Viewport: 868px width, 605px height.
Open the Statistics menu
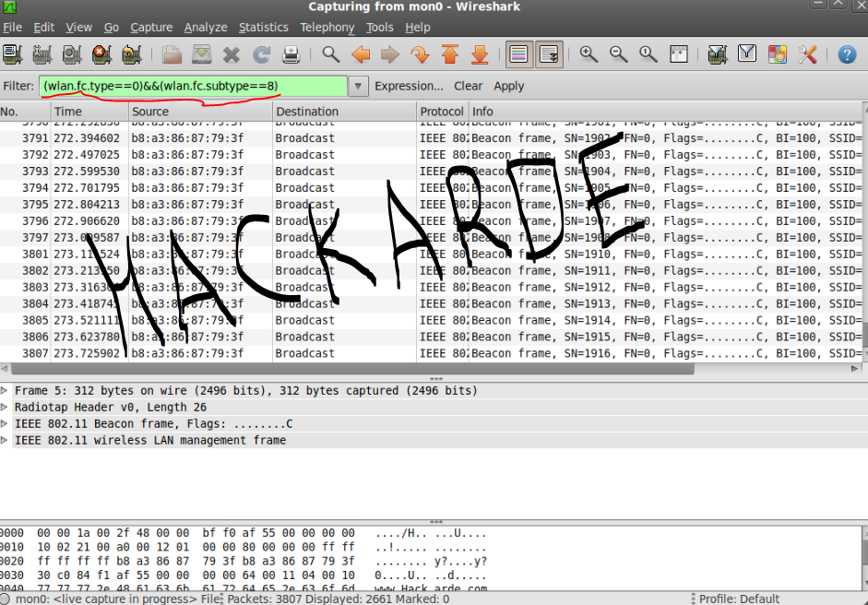(x=264, y=27)
